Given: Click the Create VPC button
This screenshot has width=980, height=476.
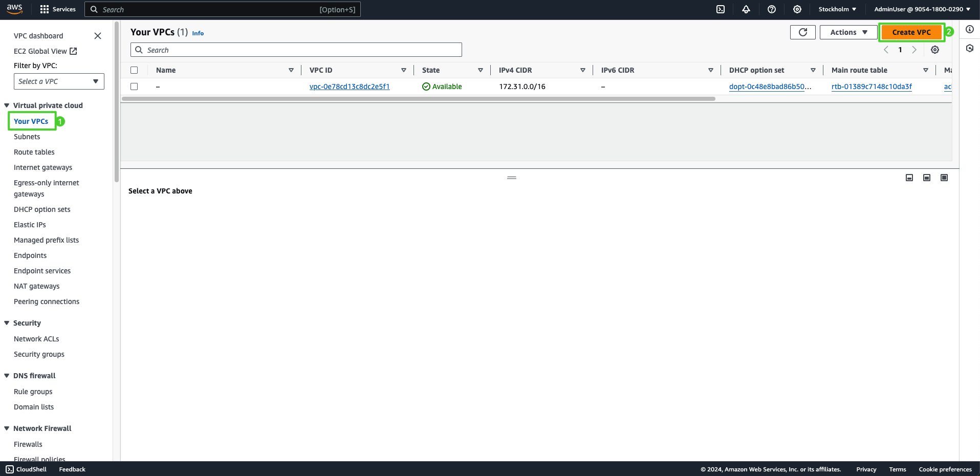Looking at the screenshot, I should pos(911,32).
